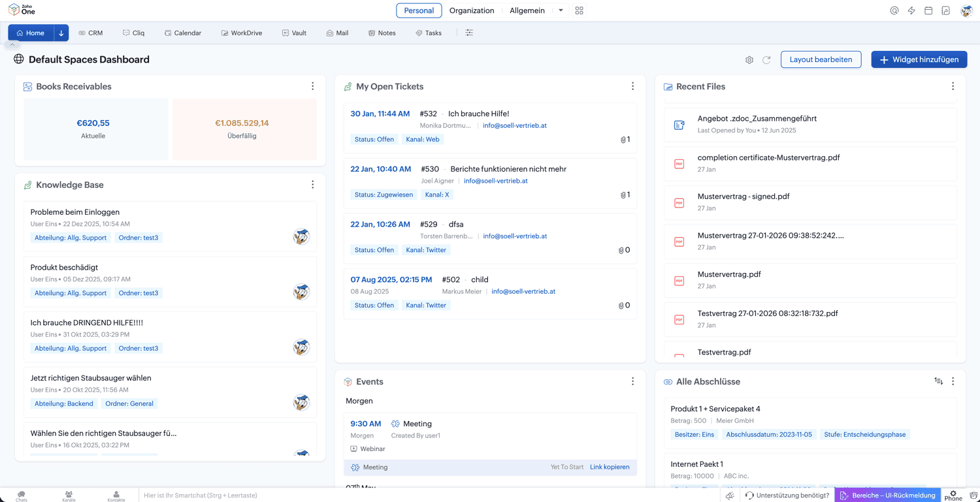Open the top bar calendar icon
The height and width of the screenshot is (502, 980).
[928, 10]
